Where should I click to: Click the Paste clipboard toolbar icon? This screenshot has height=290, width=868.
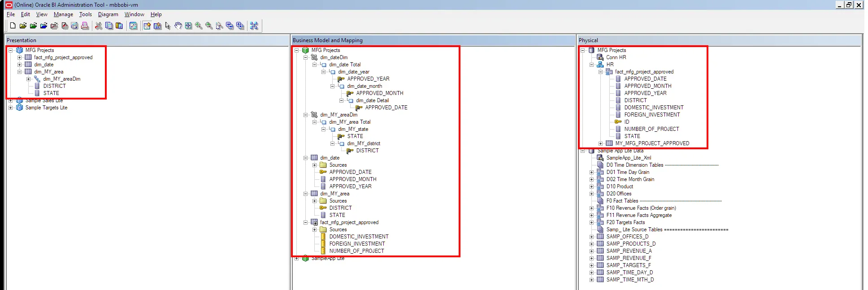(x=119, y=26)
